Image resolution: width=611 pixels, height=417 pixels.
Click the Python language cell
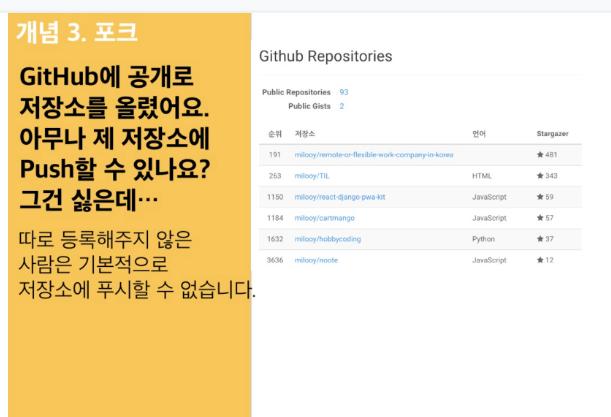483,239
